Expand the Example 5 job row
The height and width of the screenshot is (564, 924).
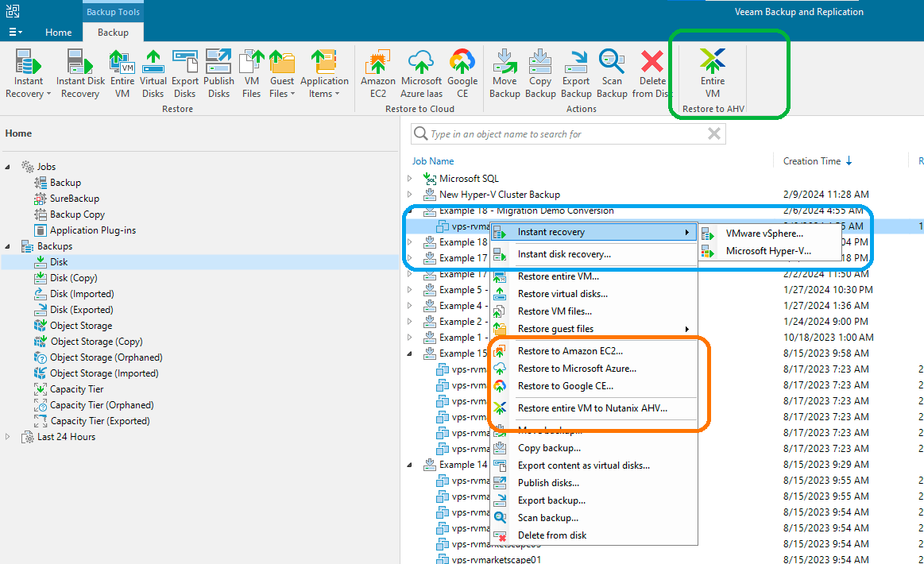point(409,290)
